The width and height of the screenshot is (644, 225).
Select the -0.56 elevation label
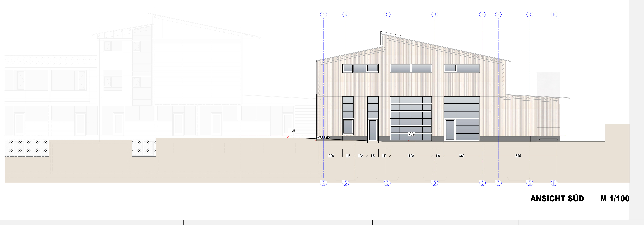coord(412,134)
